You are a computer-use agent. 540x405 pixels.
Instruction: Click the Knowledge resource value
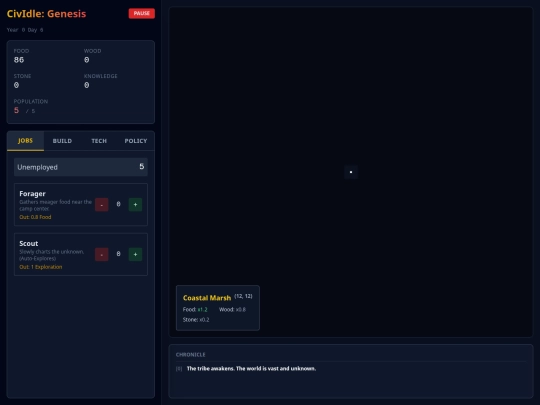point(86,85)
